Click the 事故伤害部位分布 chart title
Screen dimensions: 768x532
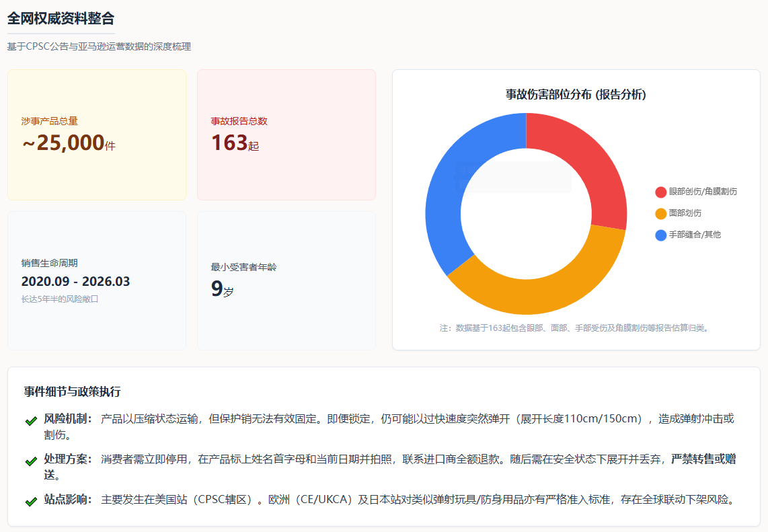point(576,95)
